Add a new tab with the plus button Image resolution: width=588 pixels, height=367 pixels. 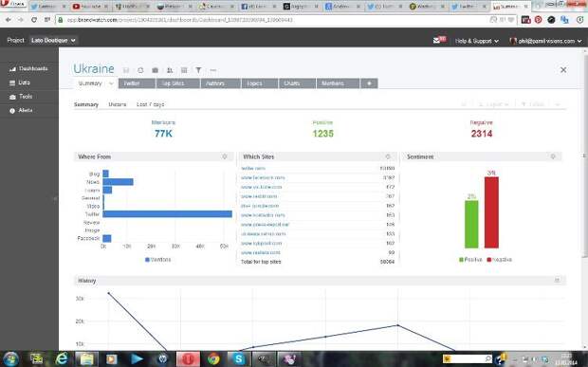click(x=369, y=83)
